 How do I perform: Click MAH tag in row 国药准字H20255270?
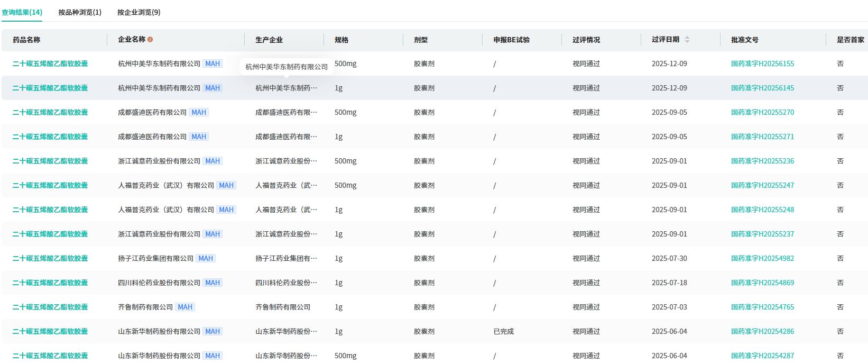[x=199, y=112]
